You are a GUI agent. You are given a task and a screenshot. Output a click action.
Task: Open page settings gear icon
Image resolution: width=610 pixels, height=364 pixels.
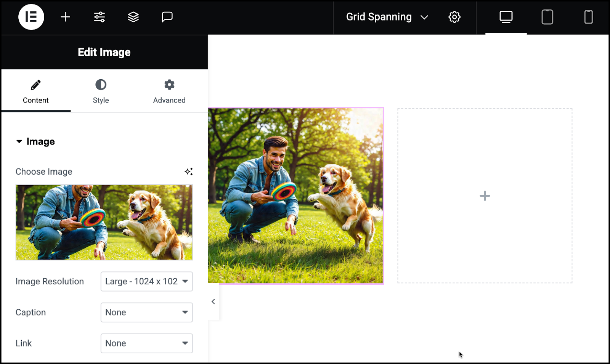(x=454, y=17)
